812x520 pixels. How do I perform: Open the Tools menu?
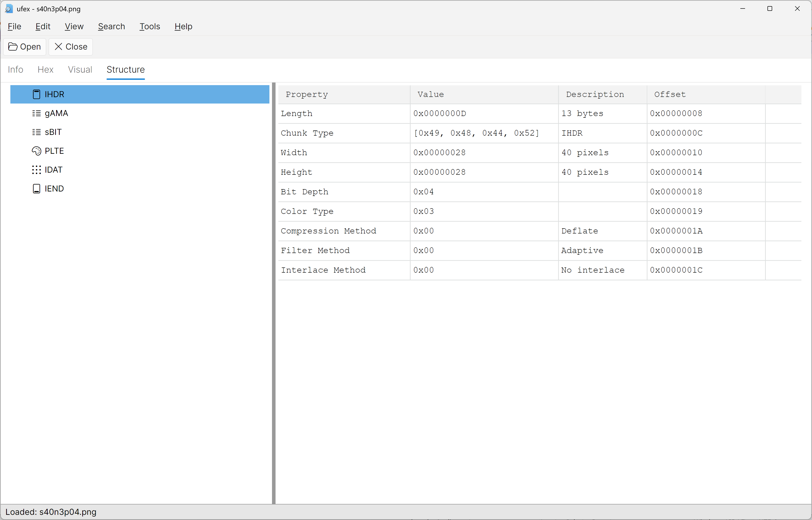tap(149, 26)
